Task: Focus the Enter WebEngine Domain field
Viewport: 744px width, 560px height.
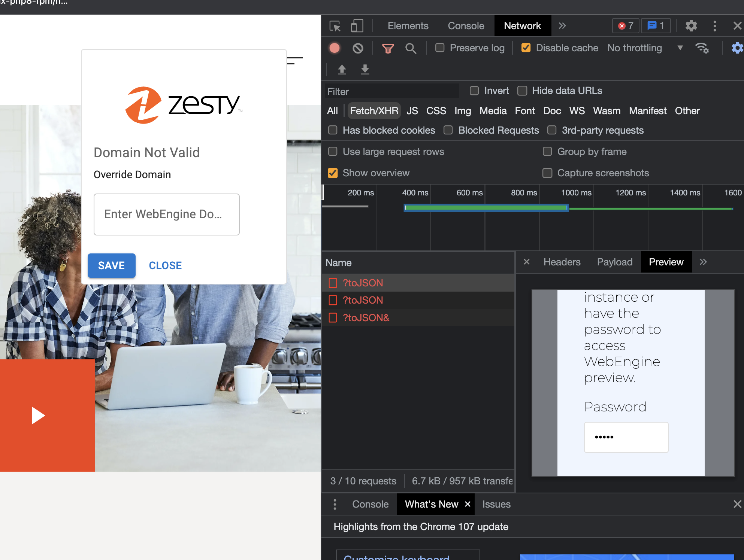Action: click(166, 214)
